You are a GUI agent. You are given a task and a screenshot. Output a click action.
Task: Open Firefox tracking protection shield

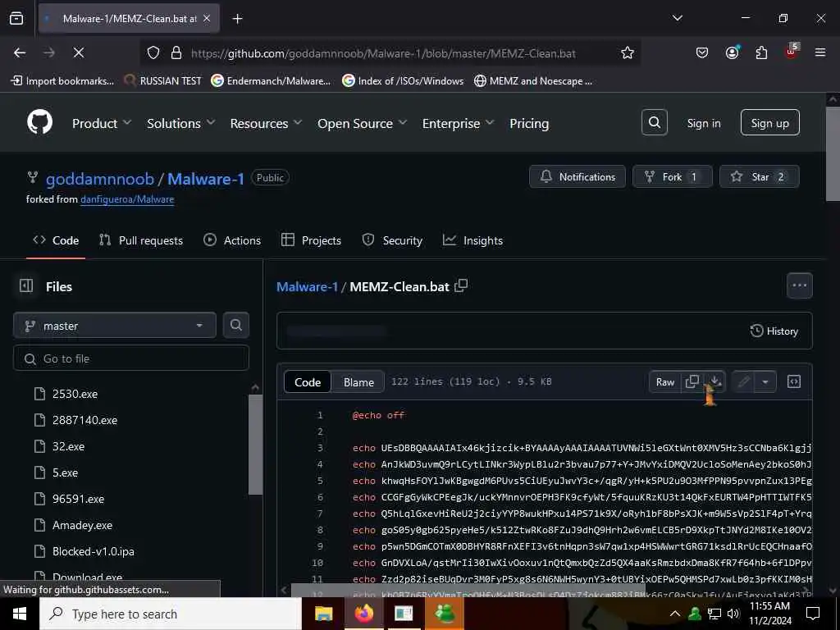[153, 52]
